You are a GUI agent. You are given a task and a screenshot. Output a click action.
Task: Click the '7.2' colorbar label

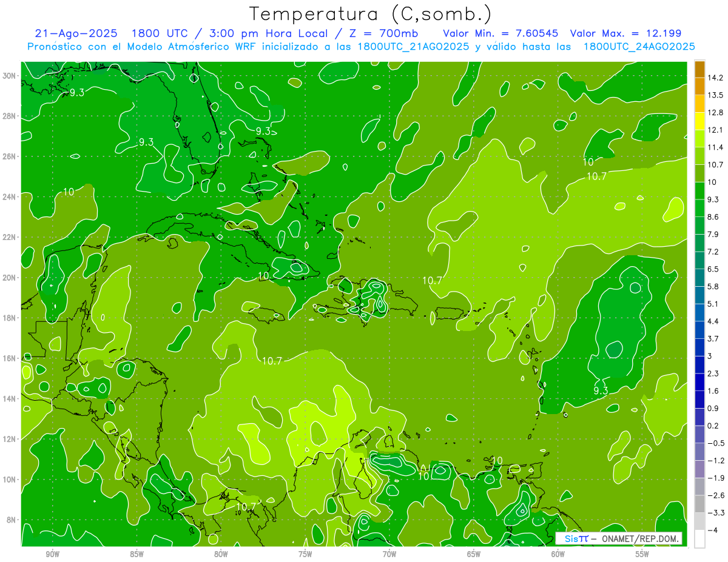[x=713, y=252]
